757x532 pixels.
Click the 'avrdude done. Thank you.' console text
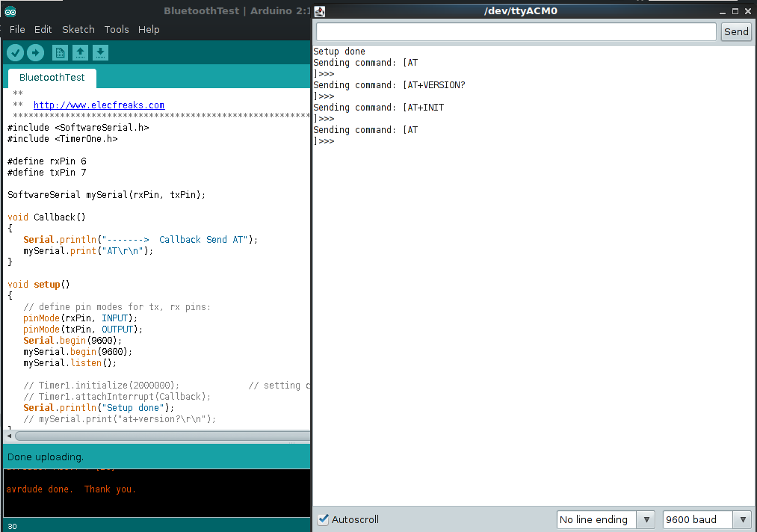pyautogui.click(x=71, y=489)
